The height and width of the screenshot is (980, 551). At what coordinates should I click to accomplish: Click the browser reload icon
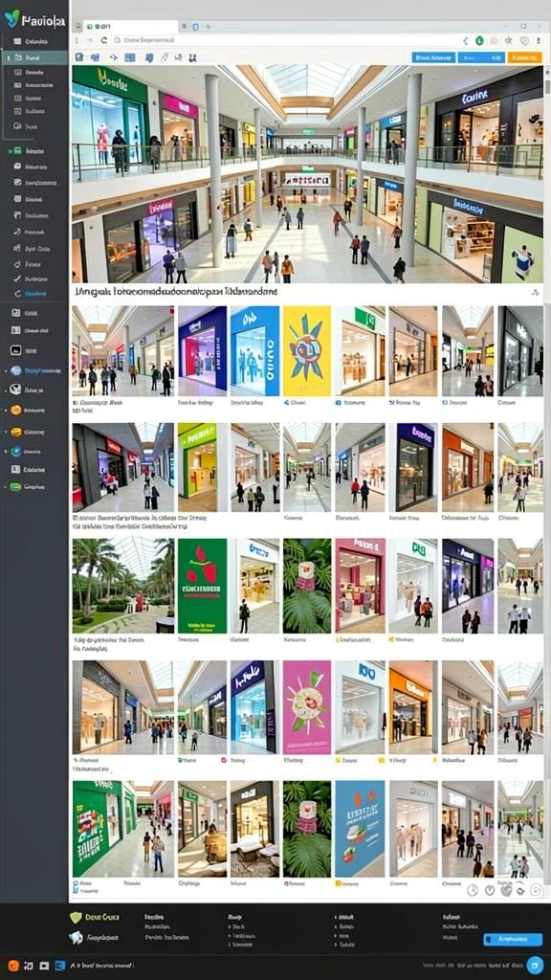point(103,40)
